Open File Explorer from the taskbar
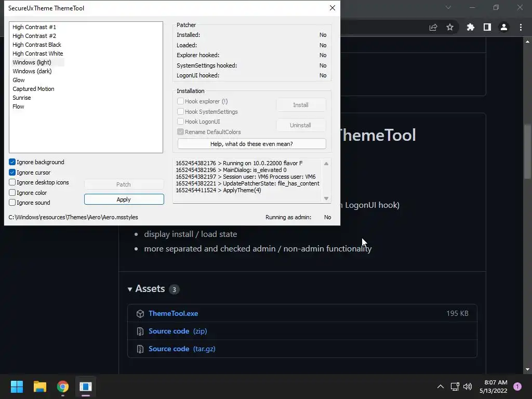Viewport: 532px width, 399px height. pos(39,387)
